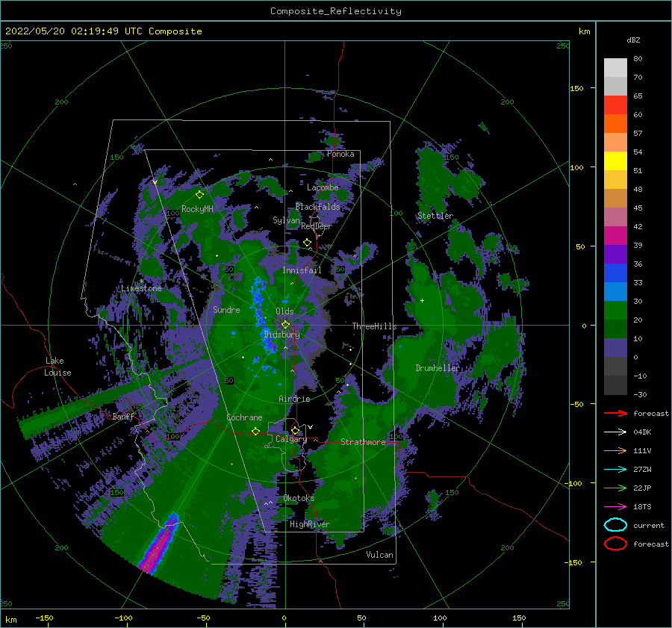Click the Ponoka town label
672x628 pixels.
[x=340, y=154]
